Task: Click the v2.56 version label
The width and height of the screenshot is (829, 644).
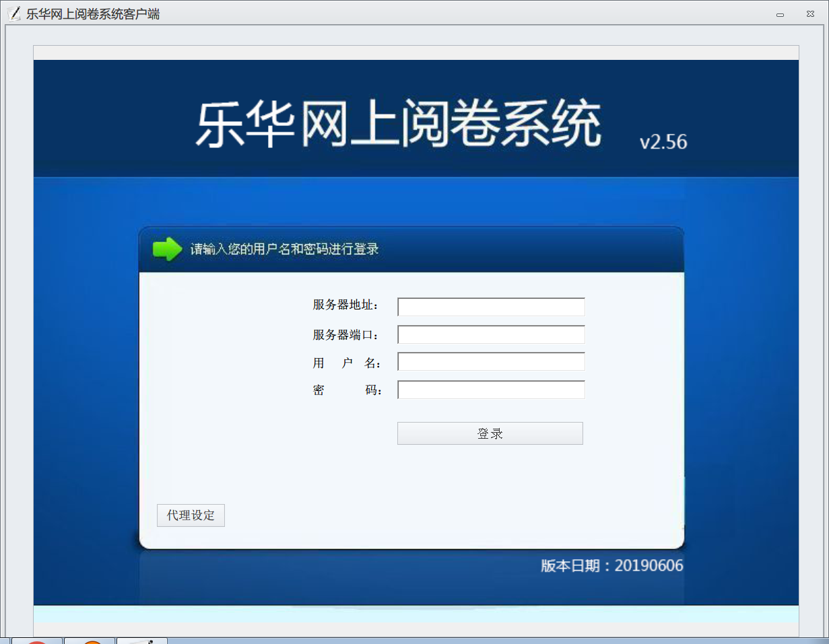Action: coord(663,142)
